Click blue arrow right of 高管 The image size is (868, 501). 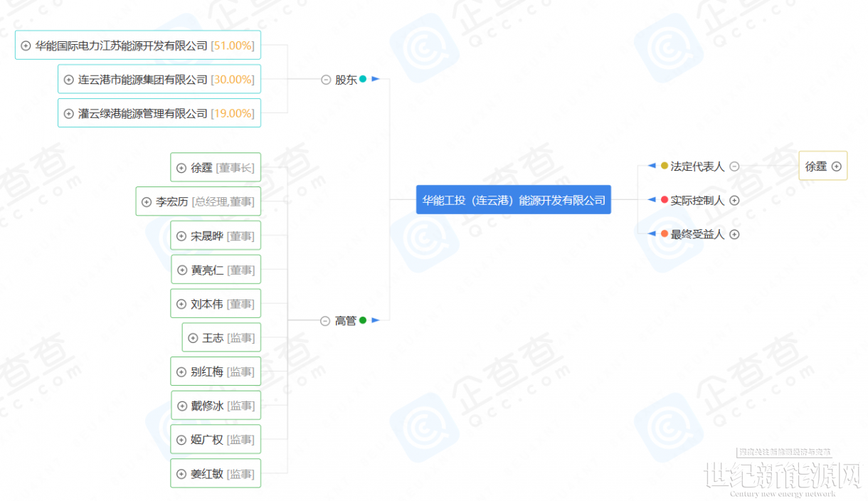(x=376, y=320)
